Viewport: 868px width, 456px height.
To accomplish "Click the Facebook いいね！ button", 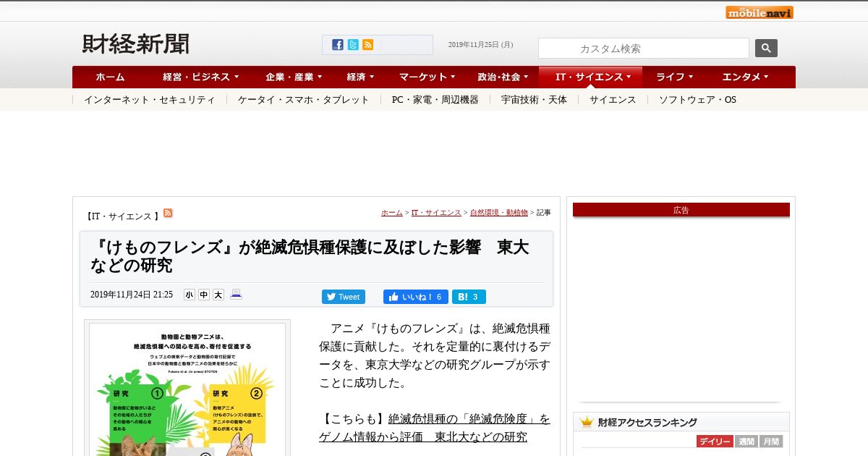I will (416, 297).
